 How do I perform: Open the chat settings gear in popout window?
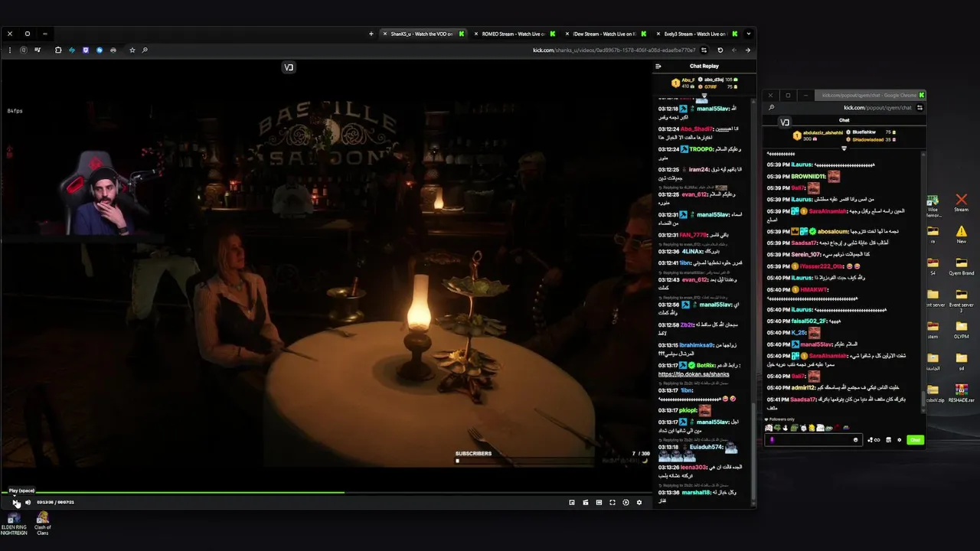coord(899,440)
